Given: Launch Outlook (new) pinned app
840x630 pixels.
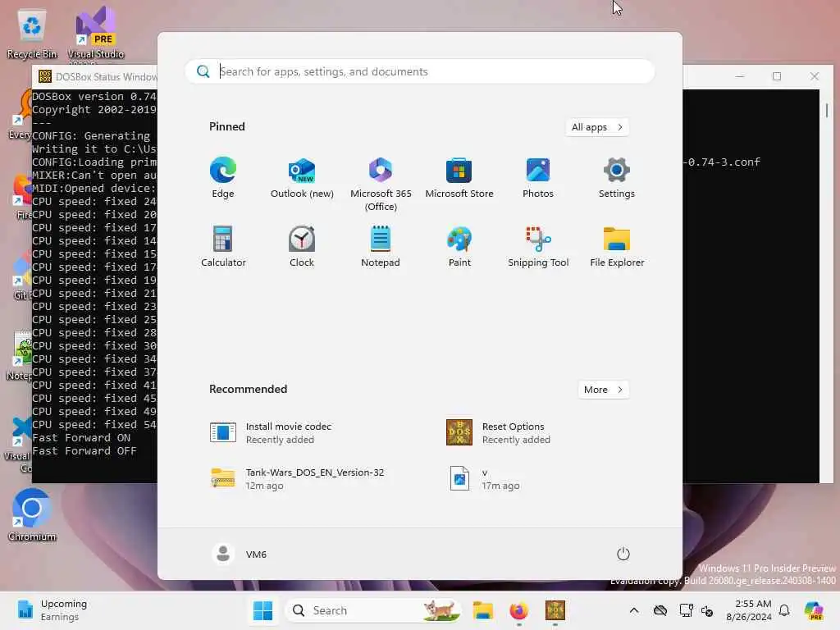Looking at the screenshot, I should point(302,178).
